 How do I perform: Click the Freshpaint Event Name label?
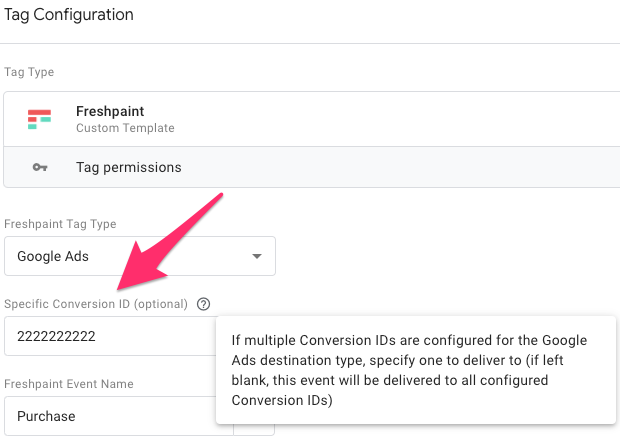click(x=69, y=384)
